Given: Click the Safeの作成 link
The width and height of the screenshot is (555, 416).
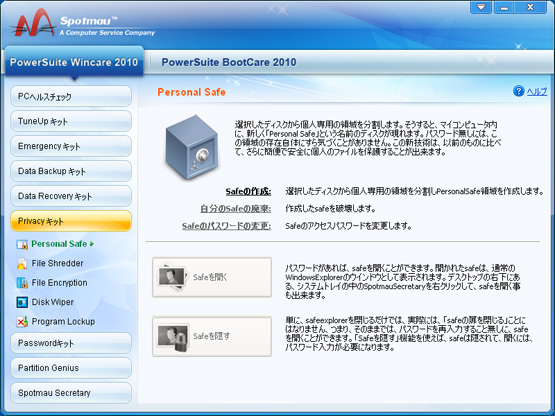Looking at the screenshot, I should point(248,192).
